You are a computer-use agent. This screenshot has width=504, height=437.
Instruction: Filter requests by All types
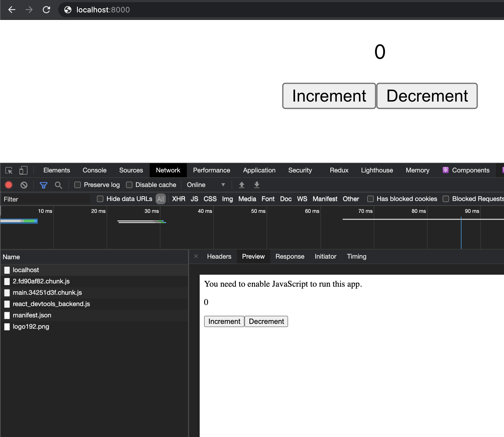tap(161, 199)
